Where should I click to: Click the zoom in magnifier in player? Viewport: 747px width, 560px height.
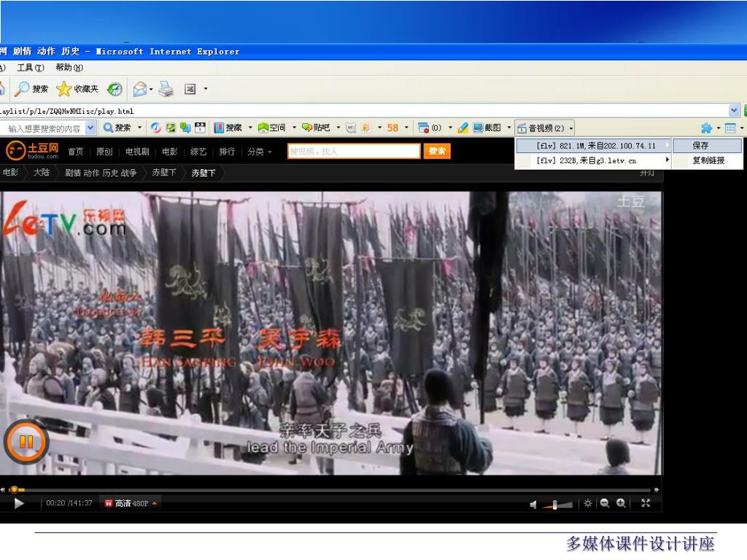click(621, 503)
